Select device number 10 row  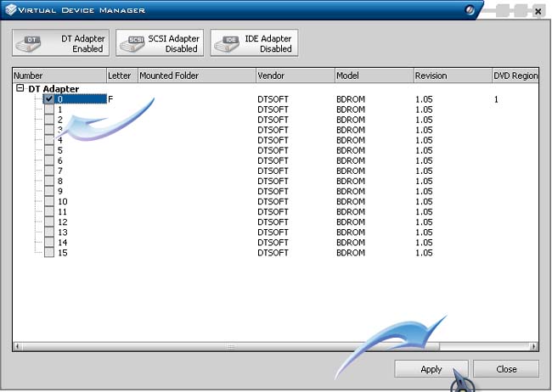coord(63,202)
